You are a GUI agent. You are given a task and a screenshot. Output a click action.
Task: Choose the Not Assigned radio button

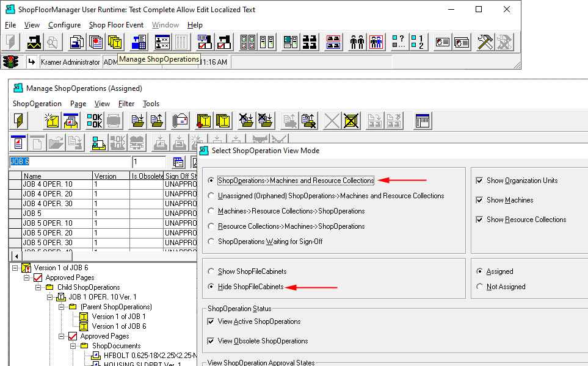(480, 287)
